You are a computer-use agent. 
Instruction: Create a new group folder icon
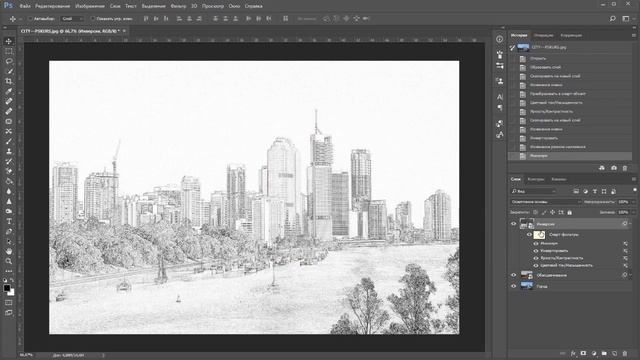[x=604, y=353]
